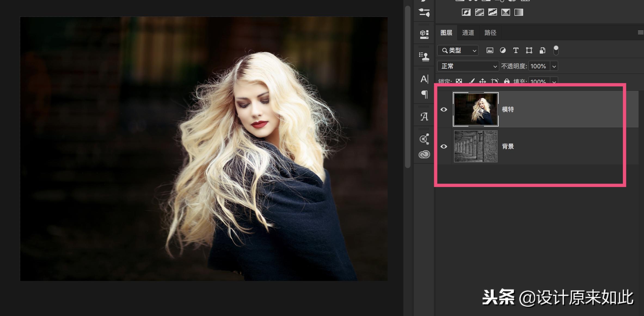Open the Creative Cloud Libraries icon
Image resolution: width=644 pixels, height=316 pixels.
(424, 154)
